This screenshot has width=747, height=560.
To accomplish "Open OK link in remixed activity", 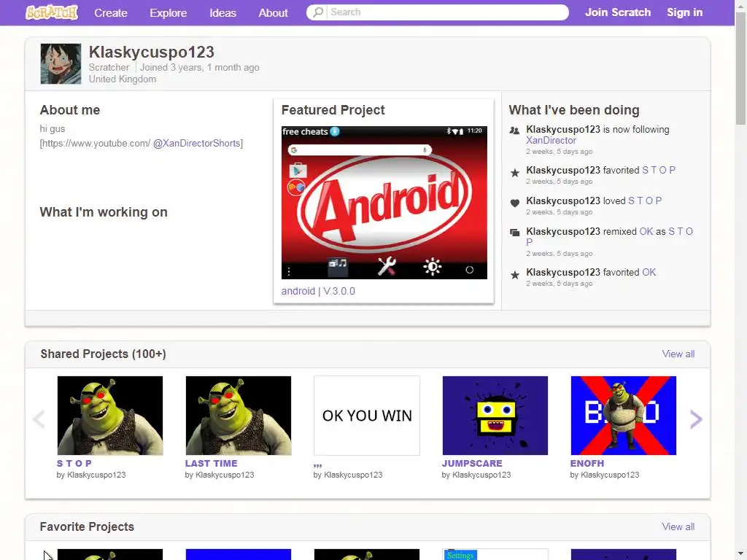I will point(646,231).
